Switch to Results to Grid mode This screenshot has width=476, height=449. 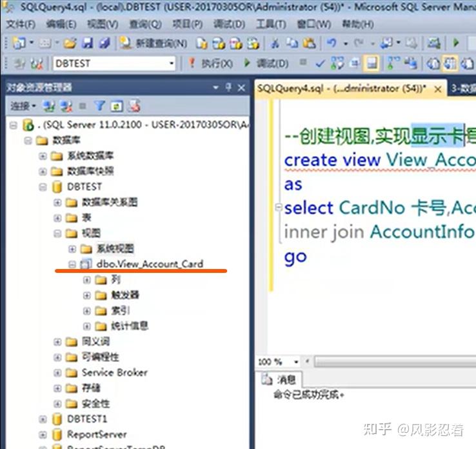tap(450, 63)
